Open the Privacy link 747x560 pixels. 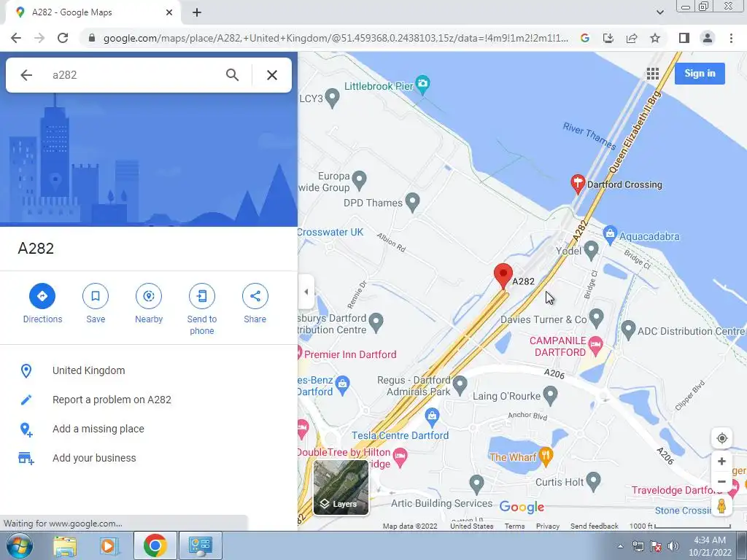pyautogui.click(x=547, y=526)
